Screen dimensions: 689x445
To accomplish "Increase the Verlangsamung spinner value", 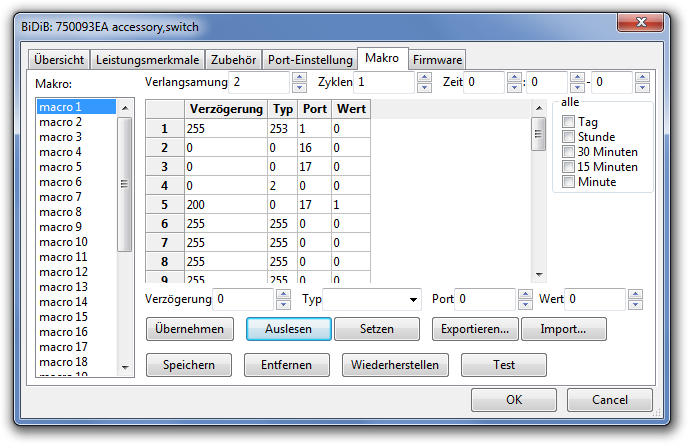I will [299, 77].
